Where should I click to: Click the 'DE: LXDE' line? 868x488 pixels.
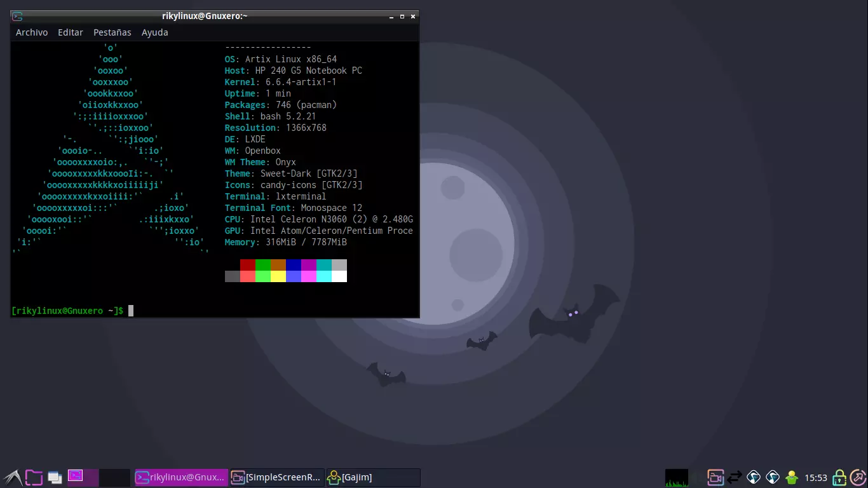pos(245,139)
